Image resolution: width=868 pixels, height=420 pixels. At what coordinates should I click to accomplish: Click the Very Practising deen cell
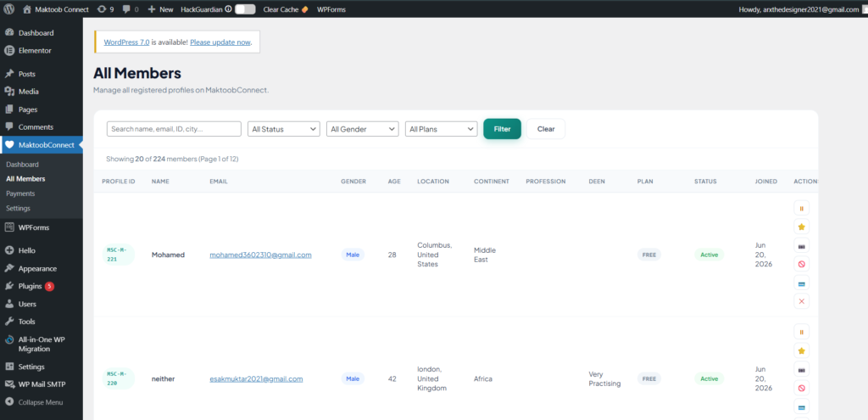[x=604, y=379]
